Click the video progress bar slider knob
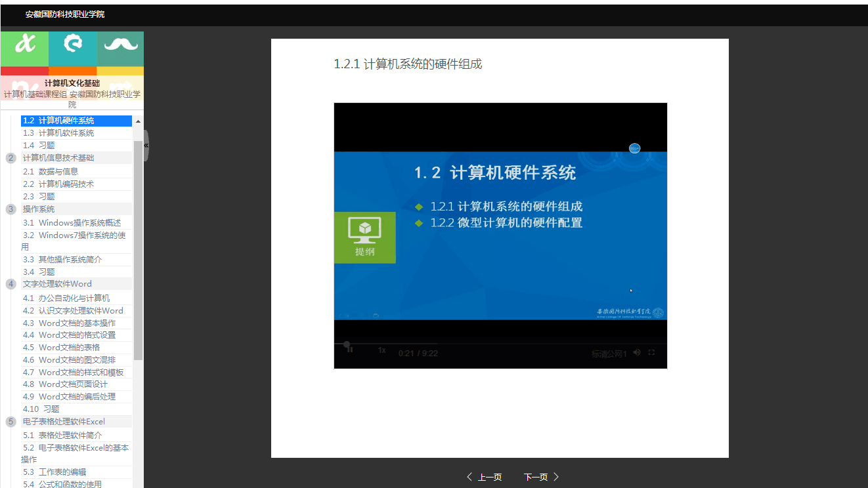Image resolution: width=868 pixels, height=488 pixels. [347, 344]
